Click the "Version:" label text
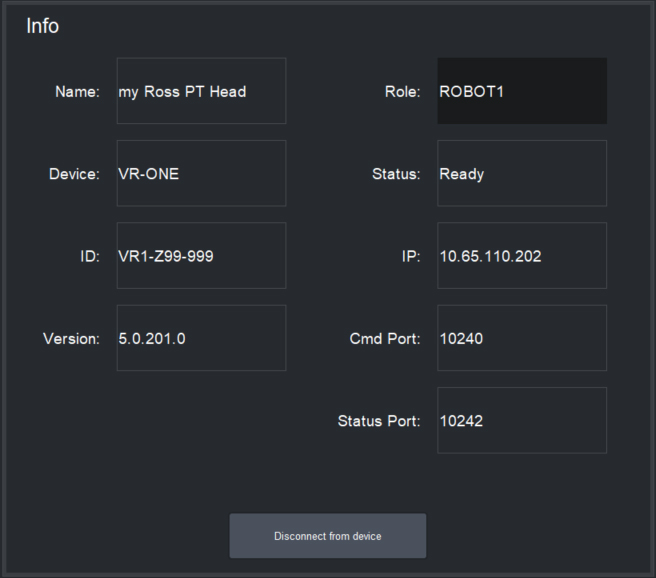 (71, 339)
